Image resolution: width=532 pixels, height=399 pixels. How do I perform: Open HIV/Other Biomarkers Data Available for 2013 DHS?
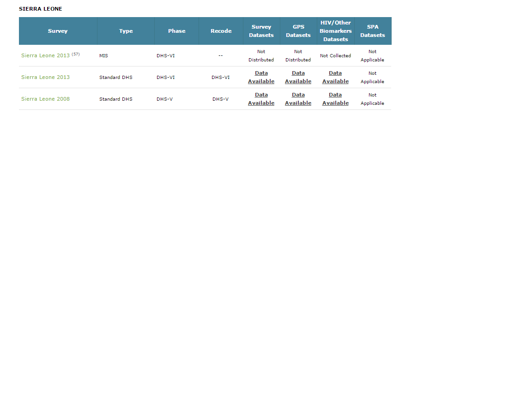click(x=335, y=77)
